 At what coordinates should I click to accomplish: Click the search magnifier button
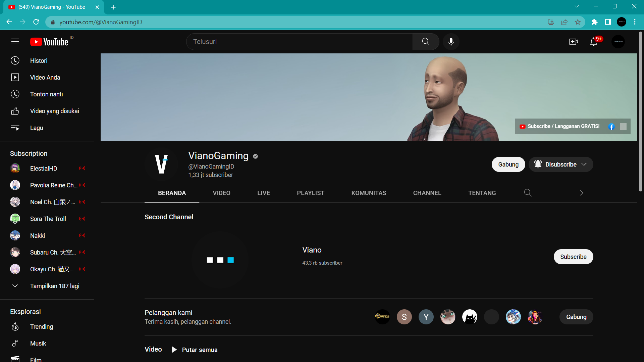(x=426, y=42)
